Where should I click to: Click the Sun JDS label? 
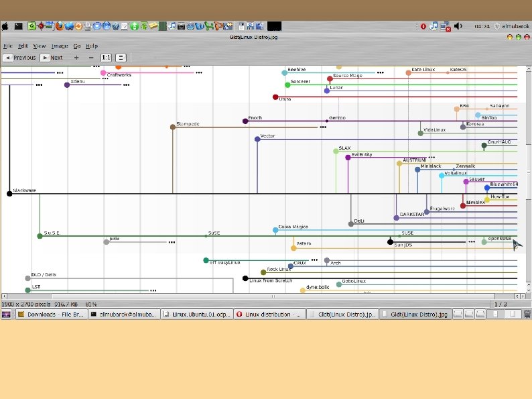coord(403,245)
